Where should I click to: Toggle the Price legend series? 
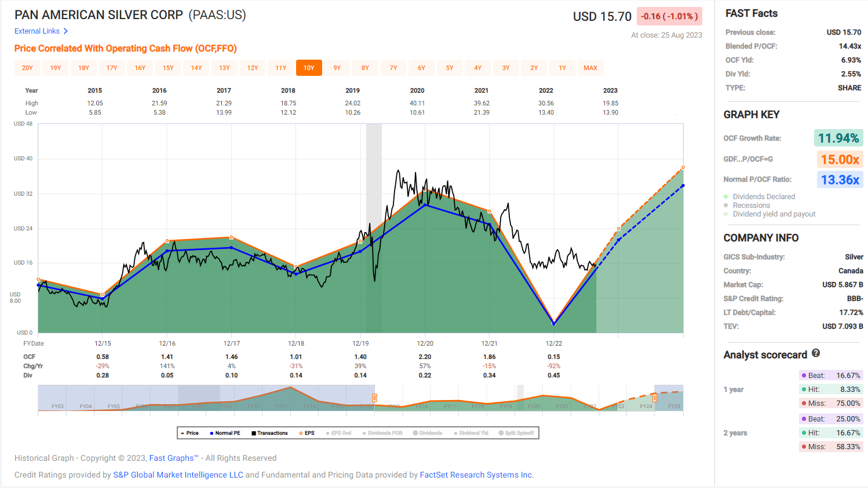click(x=189, y=433)
